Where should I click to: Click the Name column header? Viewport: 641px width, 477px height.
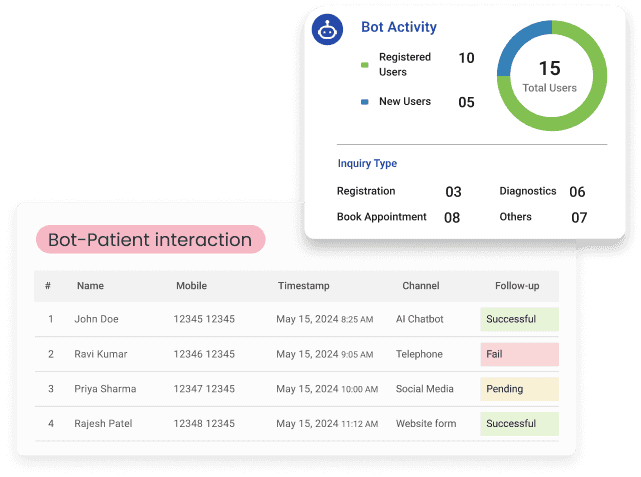90,286
